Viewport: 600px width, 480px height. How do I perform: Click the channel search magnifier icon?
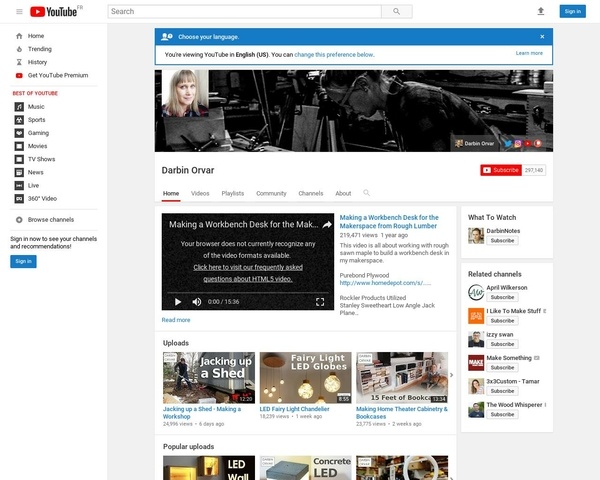pyautogui.click(x=367, y=193)
